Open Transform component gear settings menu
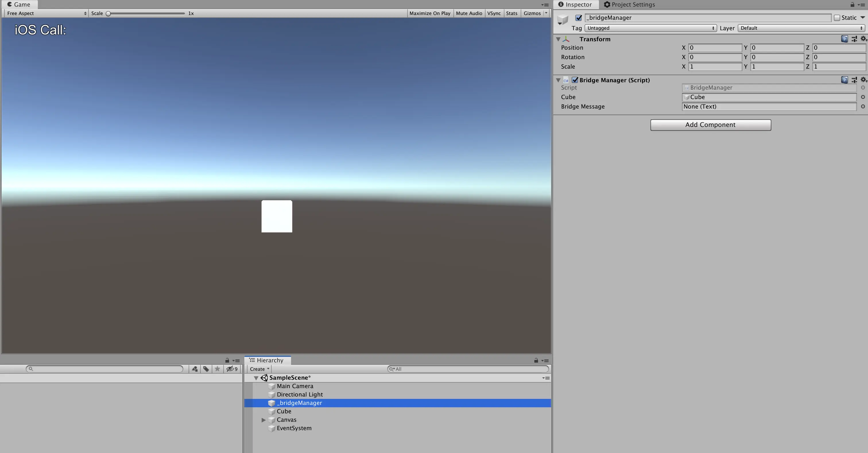 (863, 39)
